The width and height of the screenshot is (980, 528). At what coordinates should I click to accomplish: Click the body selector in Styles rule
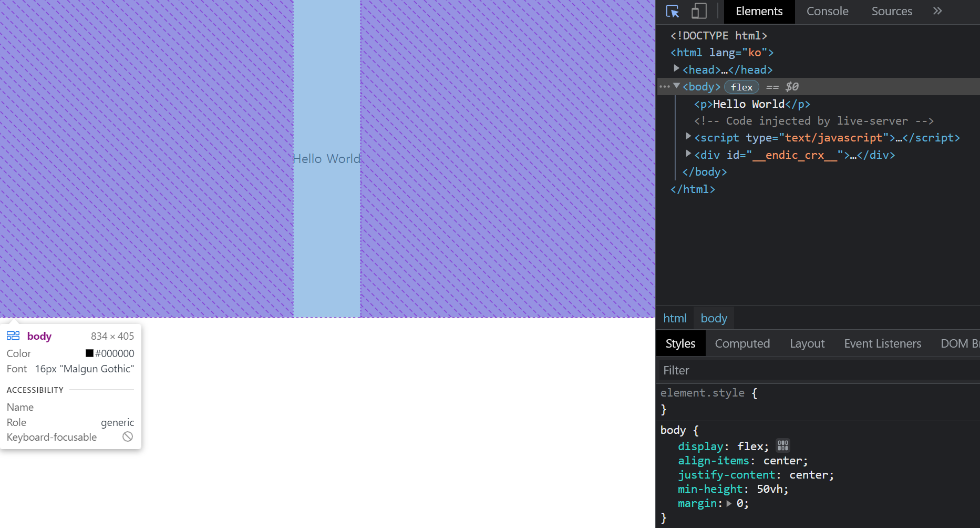[673, 430]
